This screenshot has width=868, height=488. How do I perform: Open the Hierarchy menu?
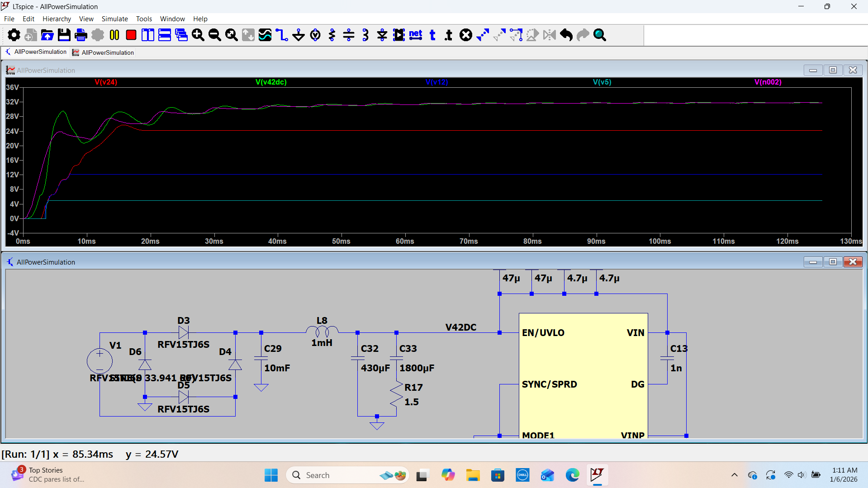pos(57,19)
